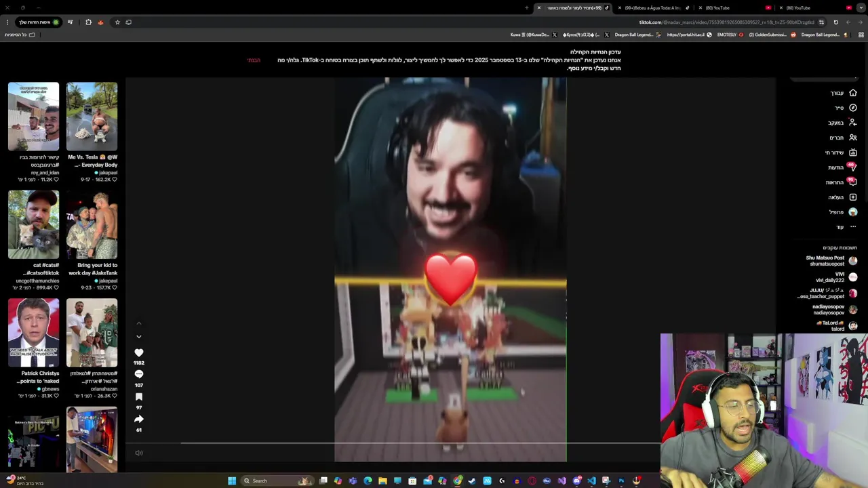
Task: Open the TikTok For You home icon
Action: click(852, 93)
